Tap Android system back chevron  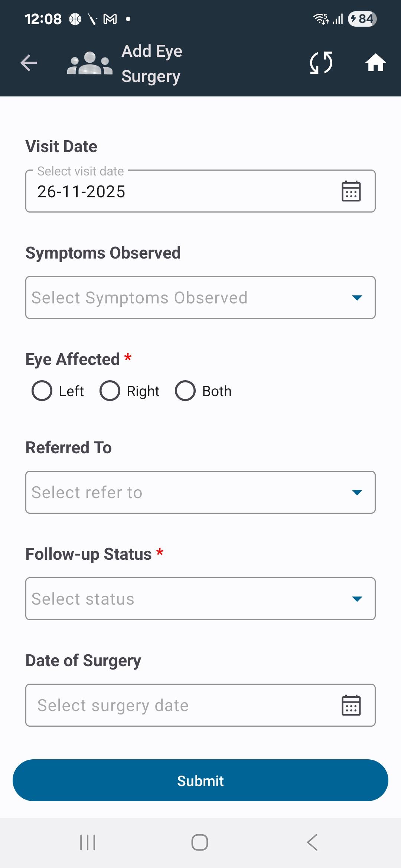tap(312, 842)
